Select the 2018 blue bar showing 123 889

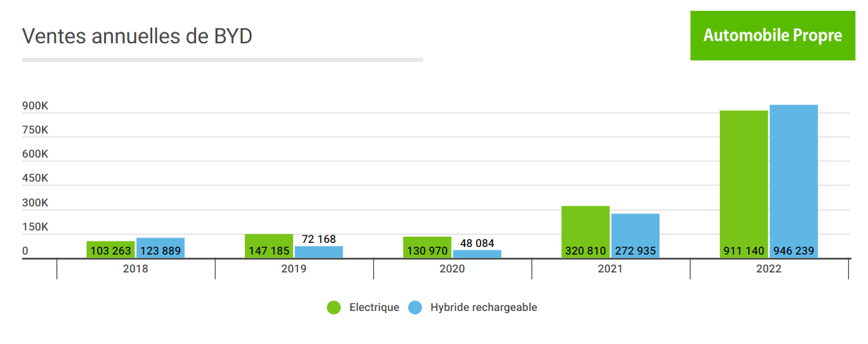[160, 248]
